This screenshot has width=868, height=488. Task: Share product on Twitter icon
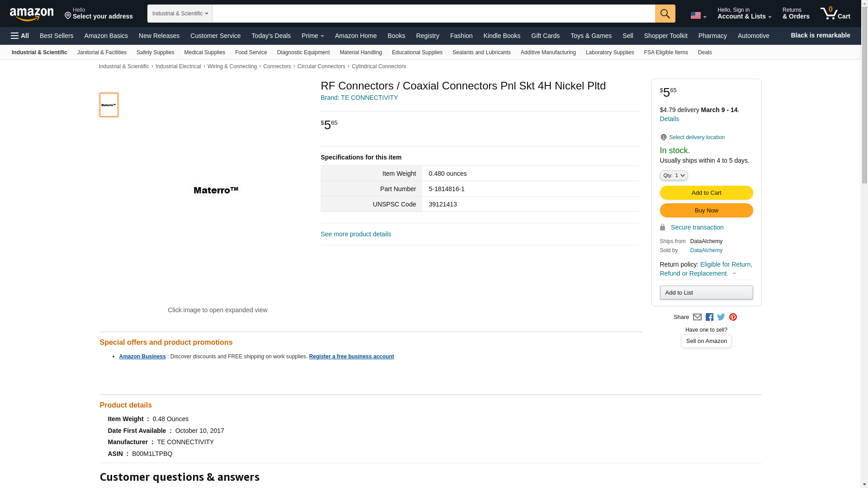pyautogui.click(x=721, y=317)
